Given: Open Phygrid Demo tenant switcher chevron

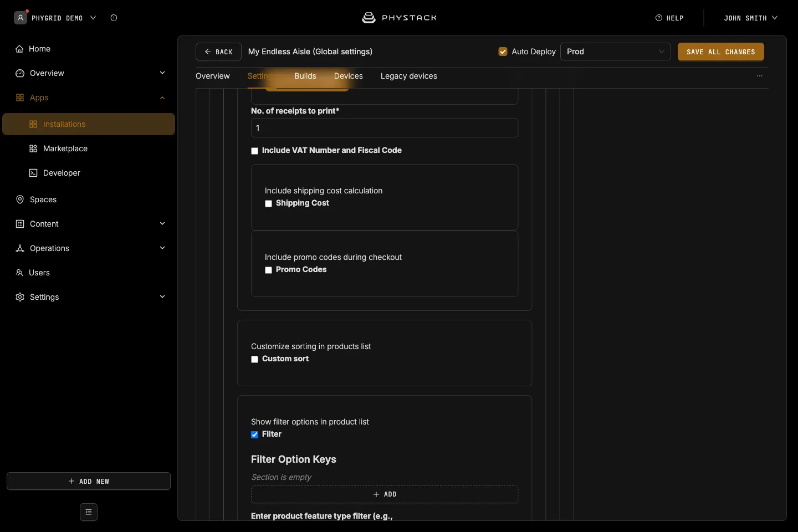Looking at the screenshot, I should 93,18.
